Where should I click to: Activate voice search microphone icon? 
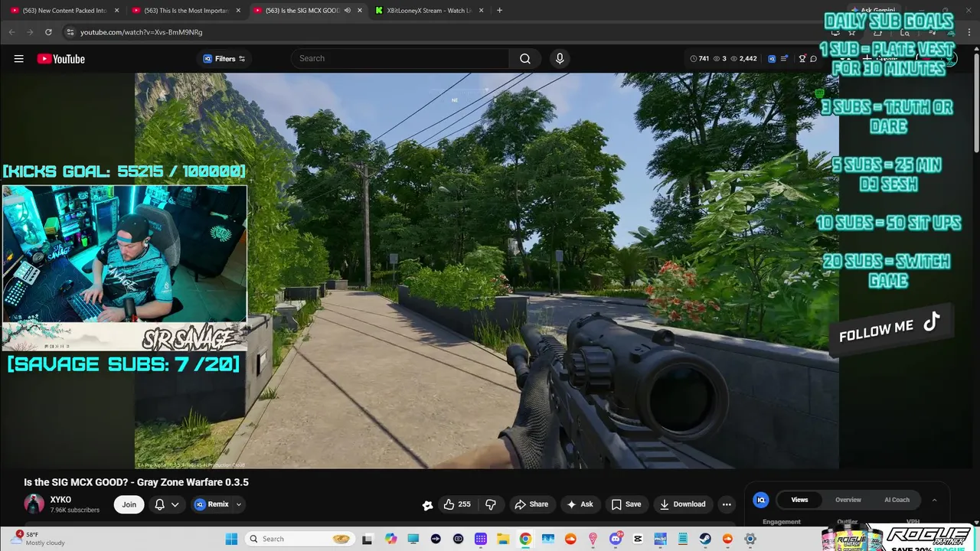tap(560, 59)
